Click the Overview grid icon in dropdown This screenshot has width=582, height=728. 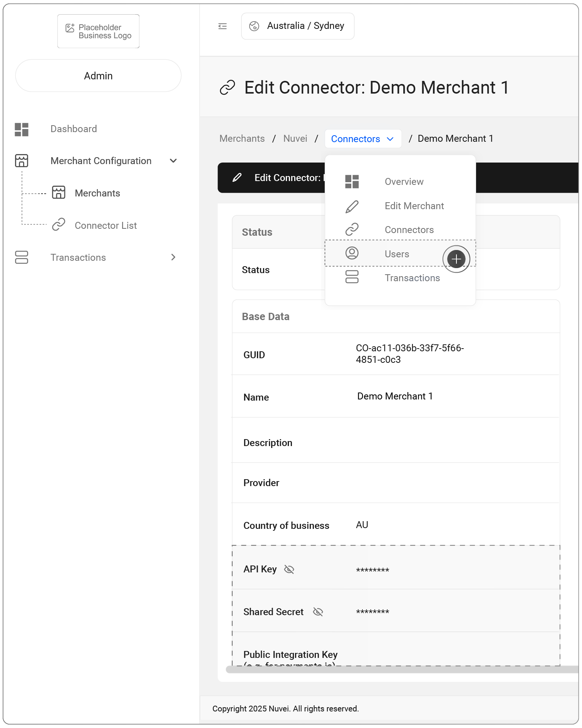pyautogui.click(x=352, y=182)
